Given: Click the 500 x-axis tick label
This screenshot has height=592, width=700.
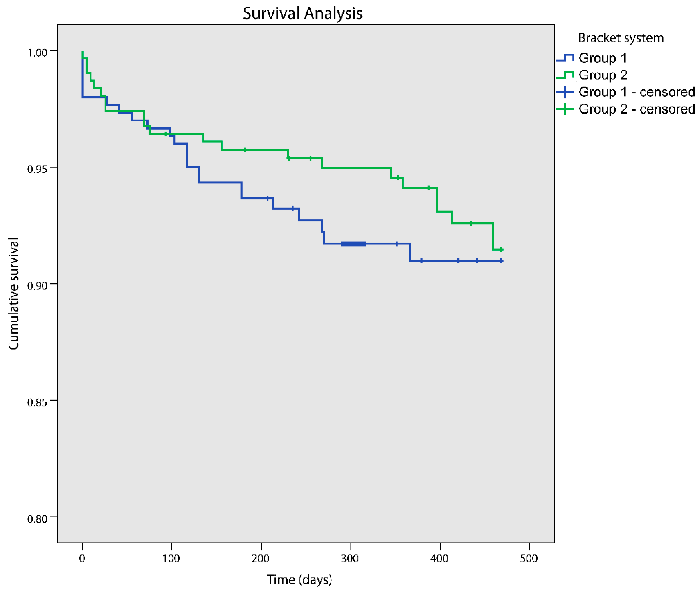Looking at the screenshot, I should click(x=529, y=558).
